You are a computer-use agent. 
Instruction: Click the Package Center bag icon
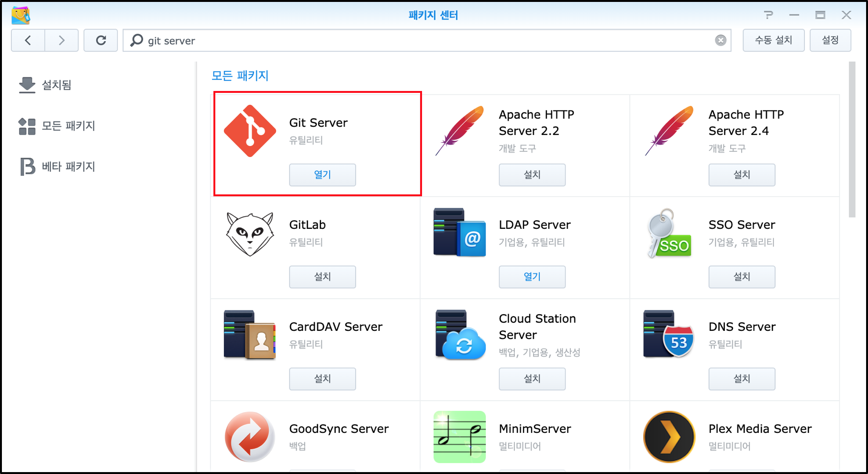(21, 15)
